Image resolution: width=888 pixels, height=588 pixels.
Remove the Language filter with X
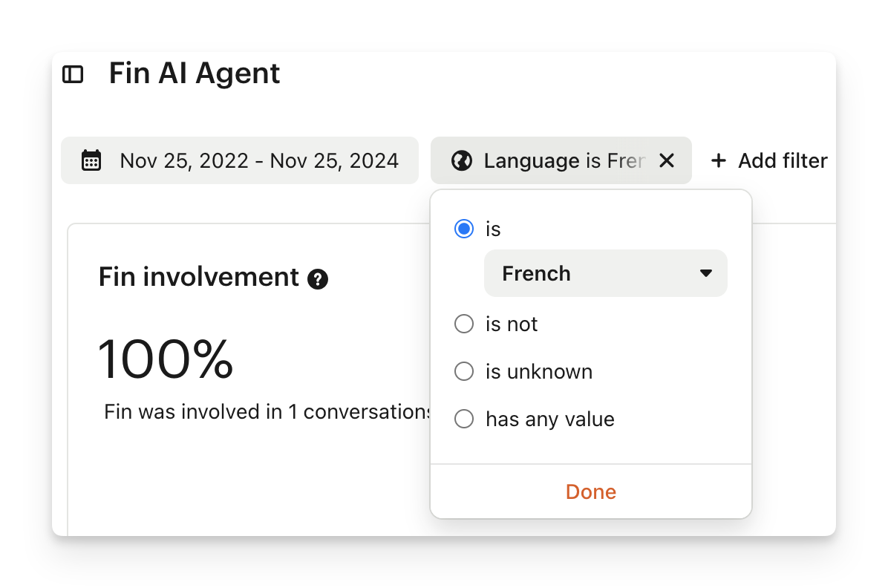tap(667, 160)
